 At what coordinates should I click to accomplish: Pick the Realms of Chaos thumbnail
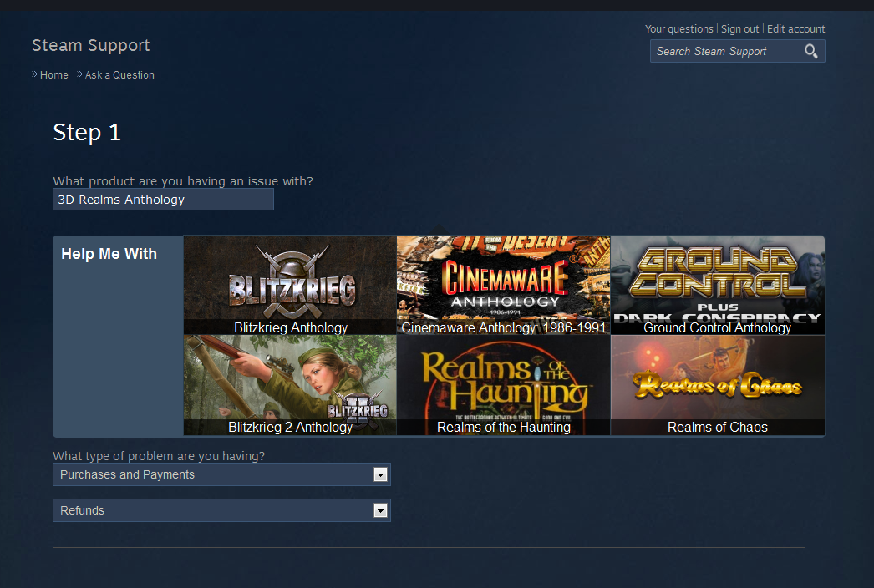pos(718,385)
